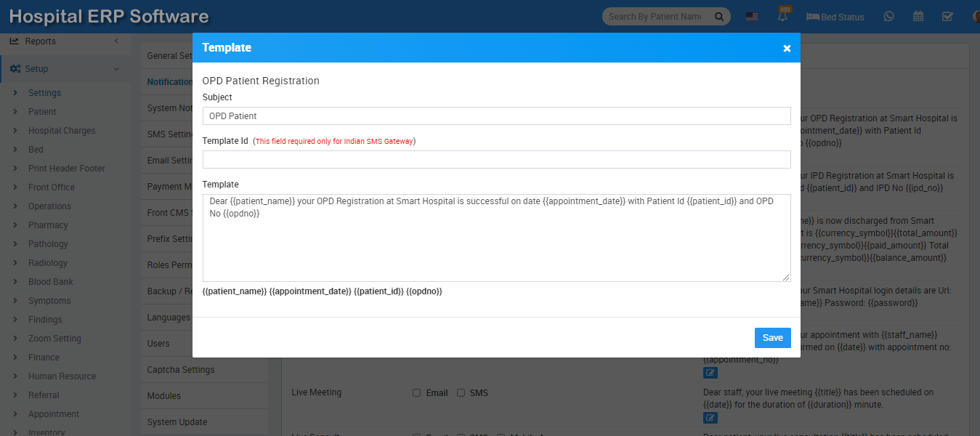Open the calendar icon in header

point(918,16)
